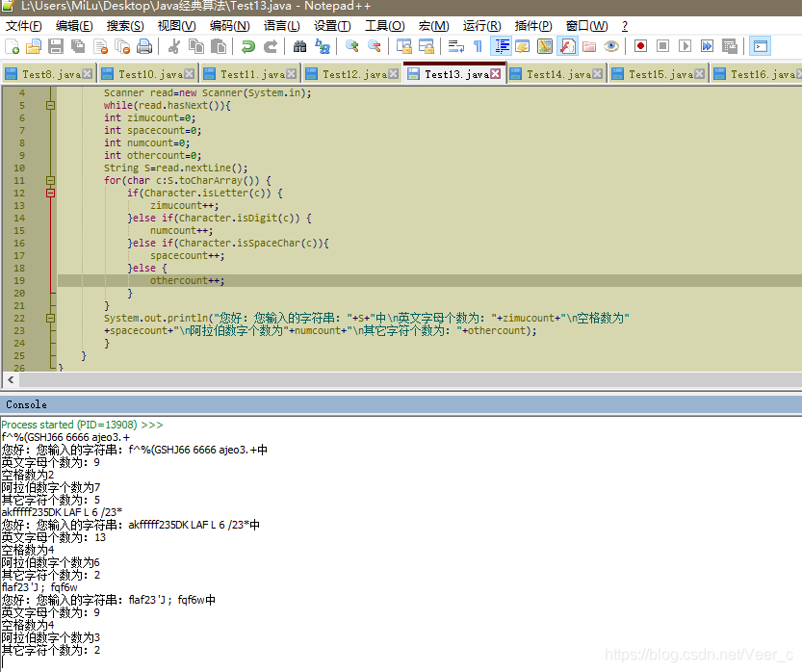Screen dimensions: 802x672
Task: Switch to Test11.java tab
Action: click(x=252, y=75)
